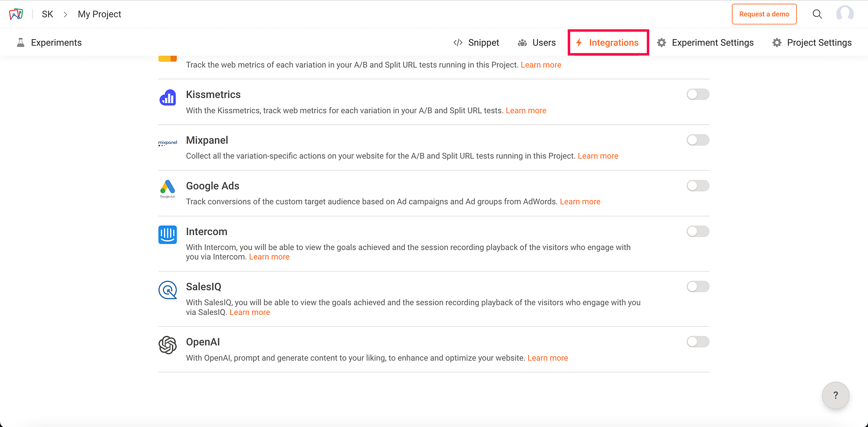Click the Google Ads logo icon

(x=168, y=189)
